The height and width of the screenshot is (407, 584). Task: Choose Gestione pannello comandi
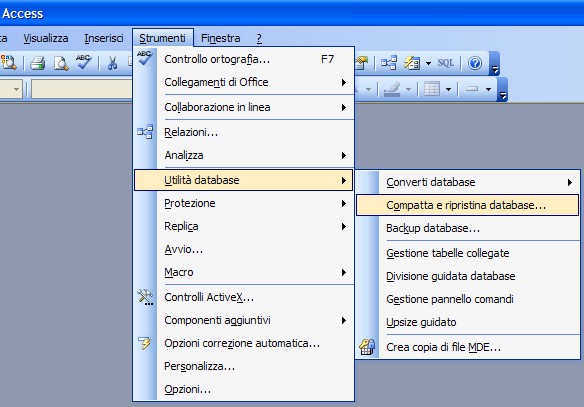click(467, 299)
